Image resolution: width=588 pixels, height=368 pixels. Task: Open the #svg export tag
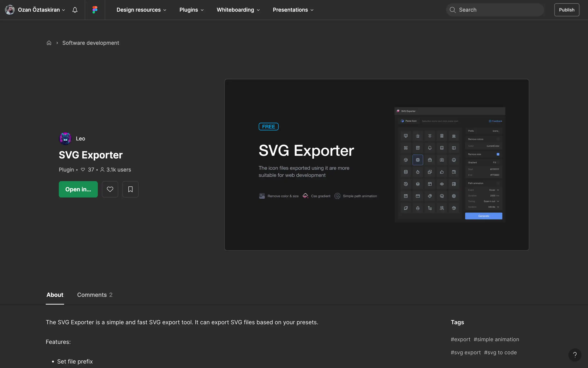(x=466, y=352)
